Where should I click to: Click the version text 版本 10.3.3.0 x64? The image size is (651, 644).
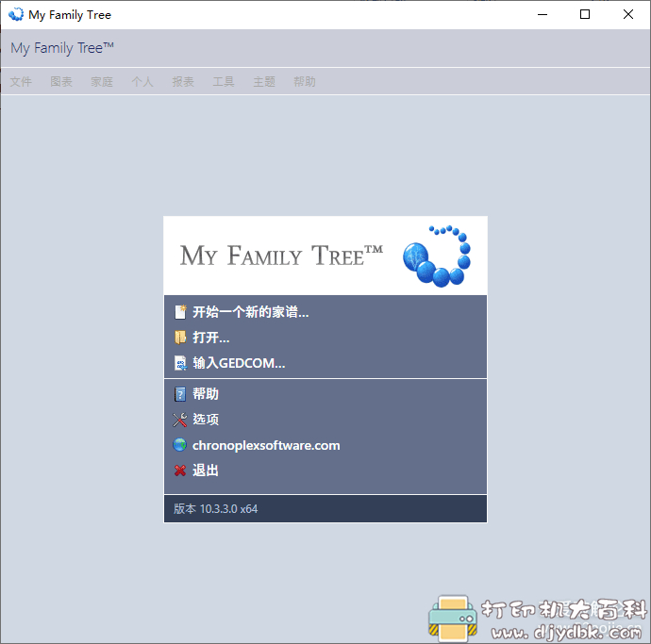[215, 509]
